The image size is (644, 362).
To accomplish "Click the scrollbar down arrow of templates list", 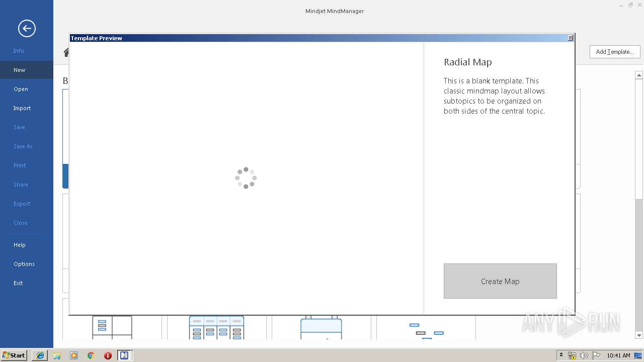I will pyautogui.click(x=639, y=335).
